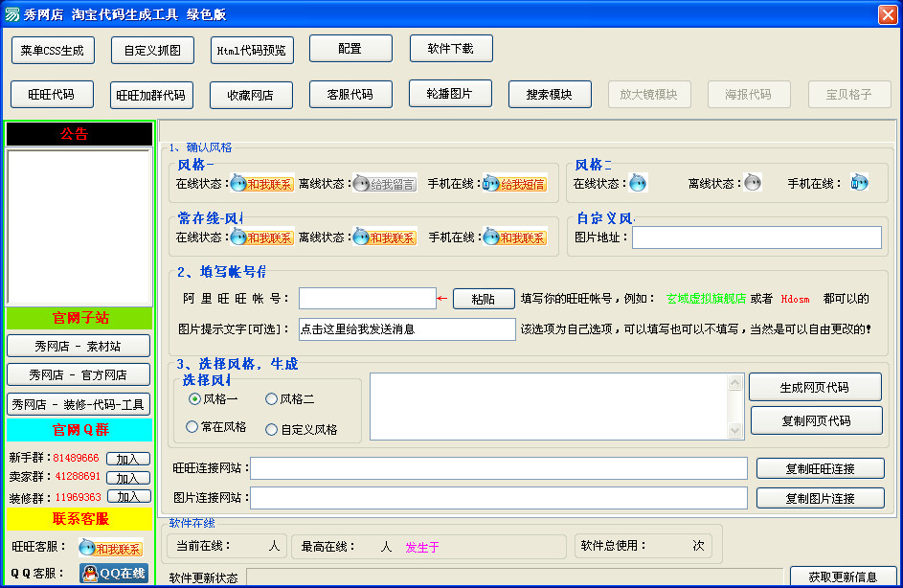Click the 软件更新状态 status field
903x588 pixels.
(515, 577)
